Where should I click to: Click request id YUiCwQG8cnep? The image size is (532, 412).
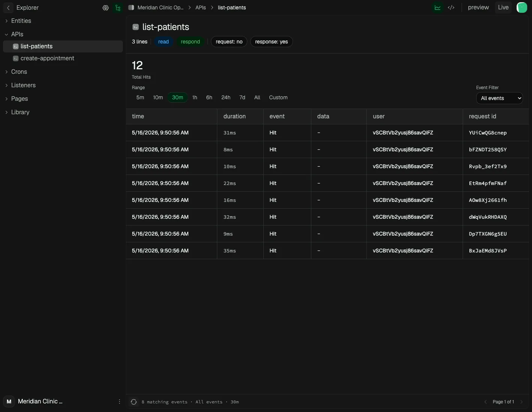tap(488, 133)
